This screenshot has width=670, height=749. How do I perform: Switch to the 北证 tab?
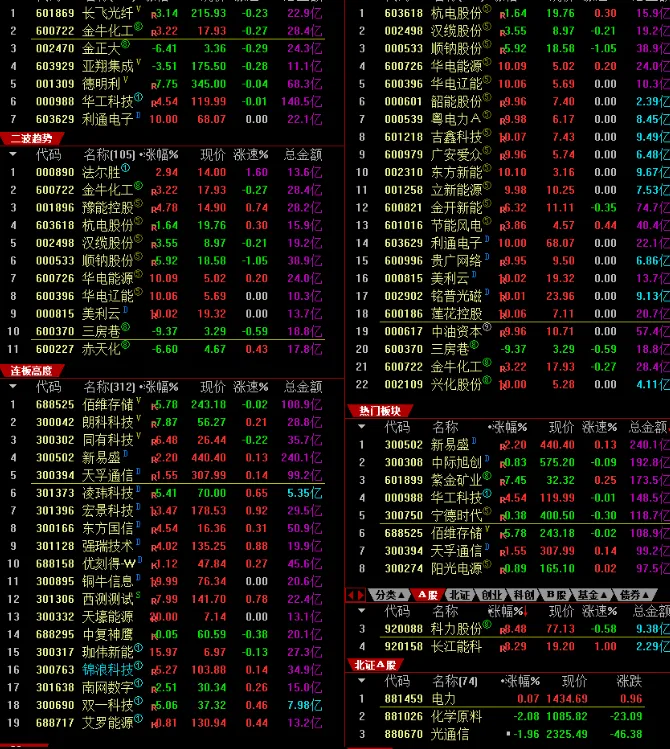[460, 595]
